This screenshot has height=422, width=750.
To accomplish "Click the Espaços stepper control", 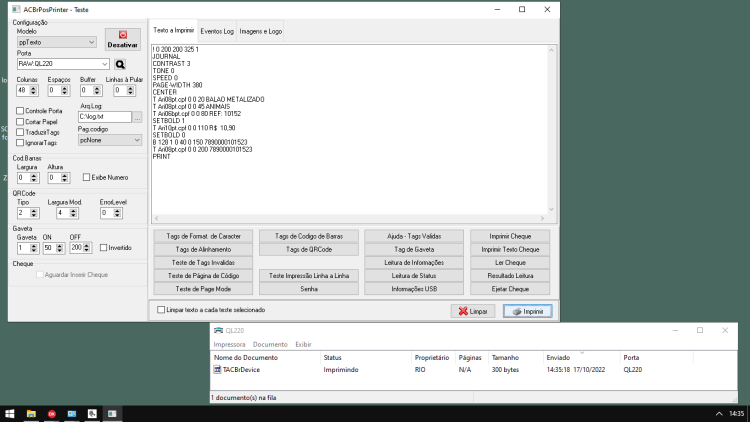I will 64,90.
